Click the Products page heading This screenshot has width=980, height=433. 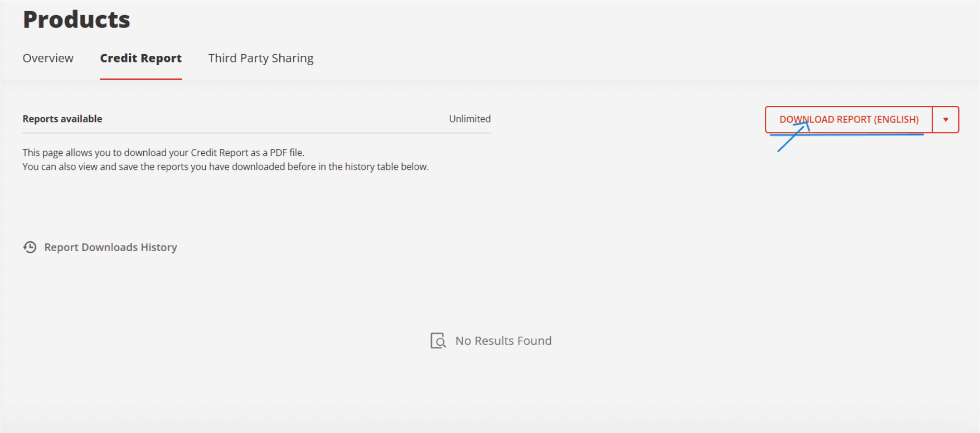pyautogui.click(x=77, y=20)
